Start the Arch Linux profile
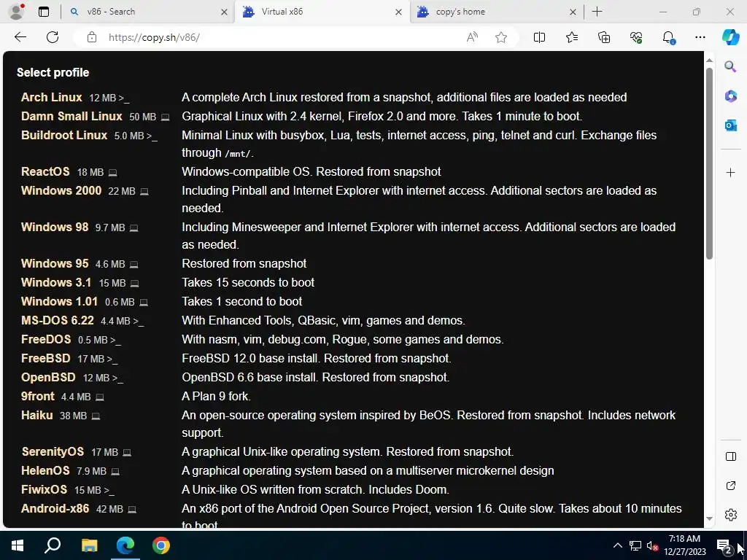Viewport: 747px width, 560px height. click(x=52, y=97)
